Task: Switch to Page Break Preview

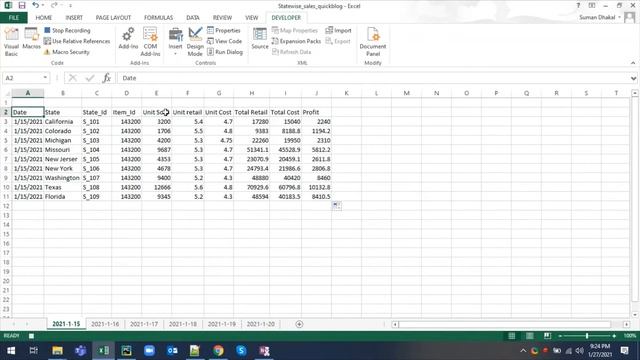Action: pyautogui.click(x=547, y=336)
